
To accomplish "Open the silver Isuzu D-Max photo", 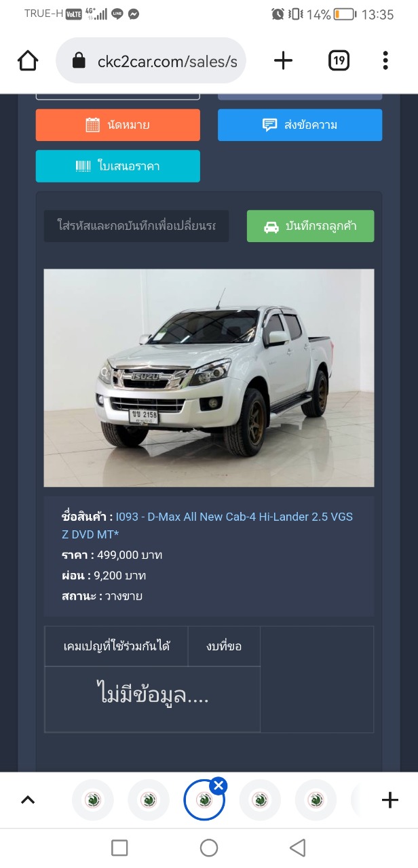I will click(209, 378).
